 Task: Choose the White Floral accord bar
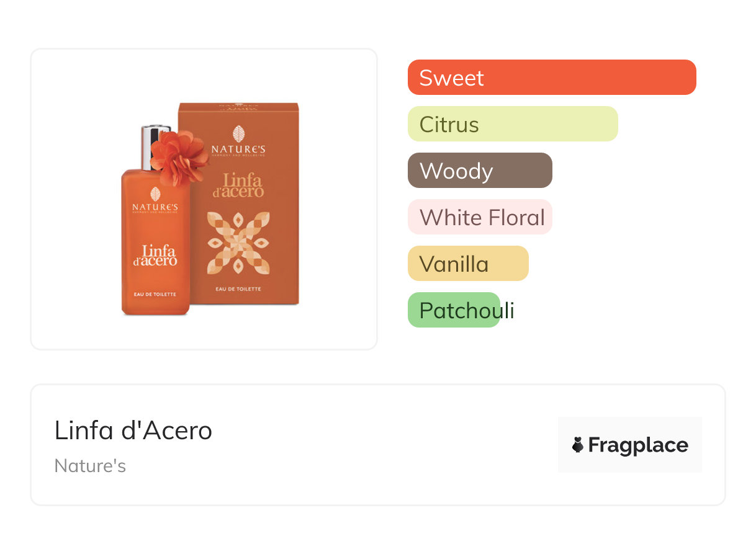479,217
